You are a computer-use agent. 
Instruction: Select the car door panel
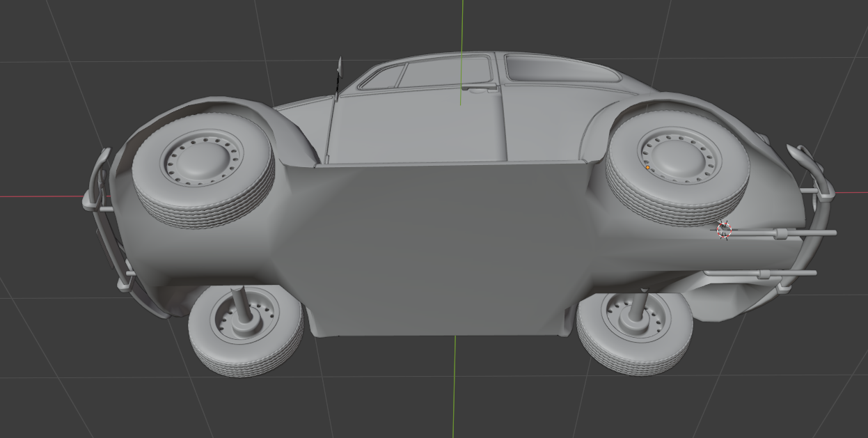click(x=416, y=125)
